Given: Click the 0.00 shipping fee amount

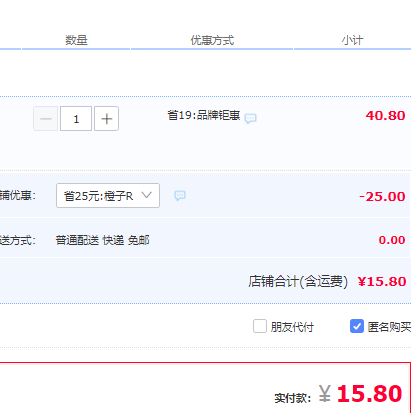Looking at the screenshot, I should 392,240.
